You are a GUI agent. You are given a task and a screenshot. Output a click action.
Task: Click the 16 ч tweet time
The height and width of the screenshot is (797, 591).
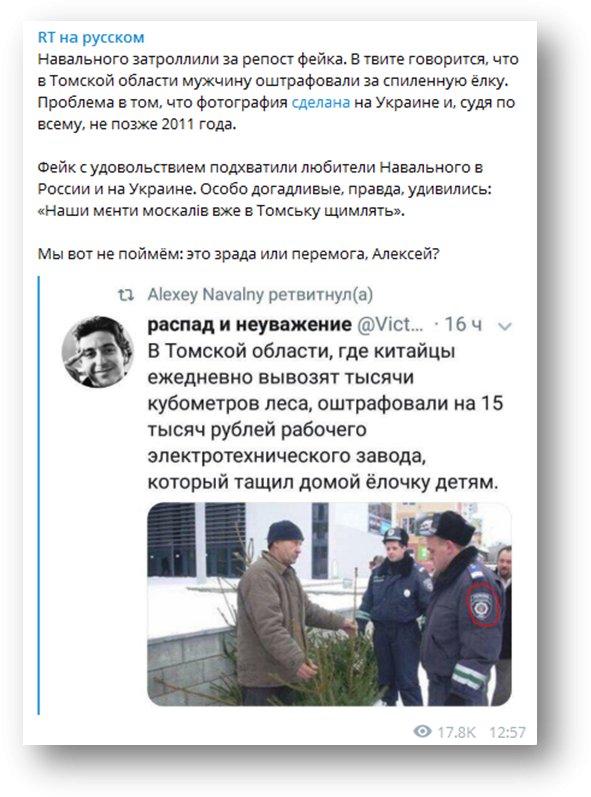point(463,324)
